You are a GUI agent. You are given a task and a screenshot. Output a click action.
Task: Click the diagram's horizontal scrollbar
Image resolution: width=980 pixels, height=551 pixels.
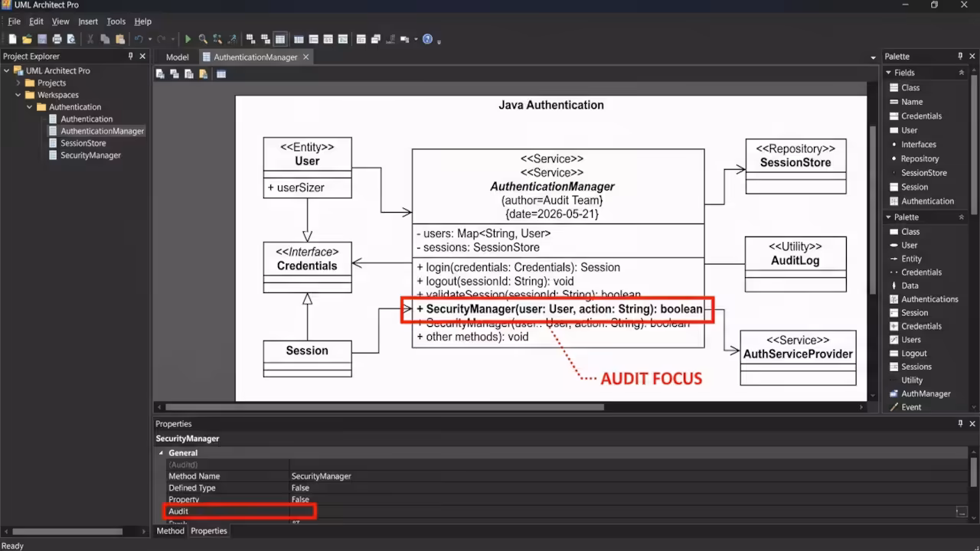point(384,407)
